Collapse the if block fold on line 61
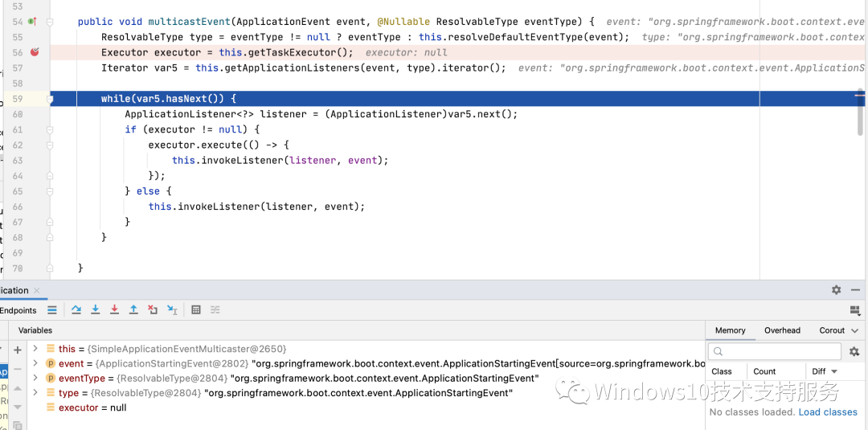 tap(50, 130)
